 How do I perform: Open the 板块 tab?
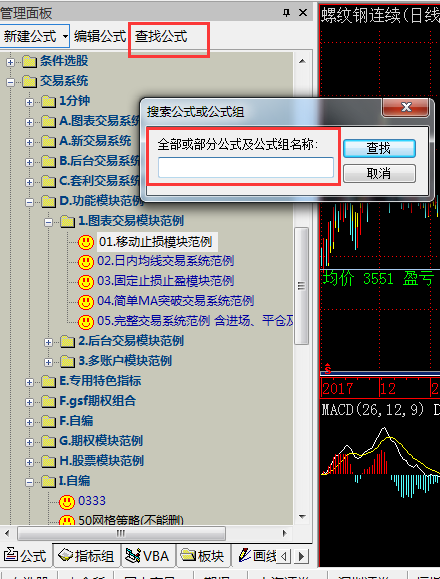pos(203,556)
